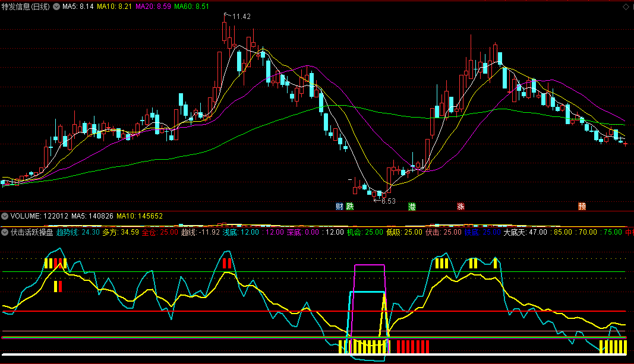Click the volume MA10: 145652 value
Screen dimensions: 634x364
tap(140, 216)
